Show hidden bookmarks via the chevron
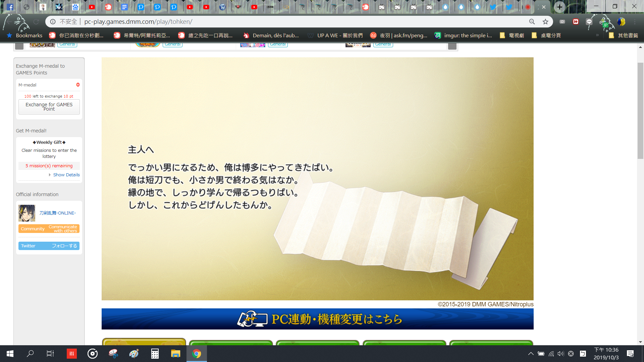Viewport: 644px width, 362px height. [597, 36]
